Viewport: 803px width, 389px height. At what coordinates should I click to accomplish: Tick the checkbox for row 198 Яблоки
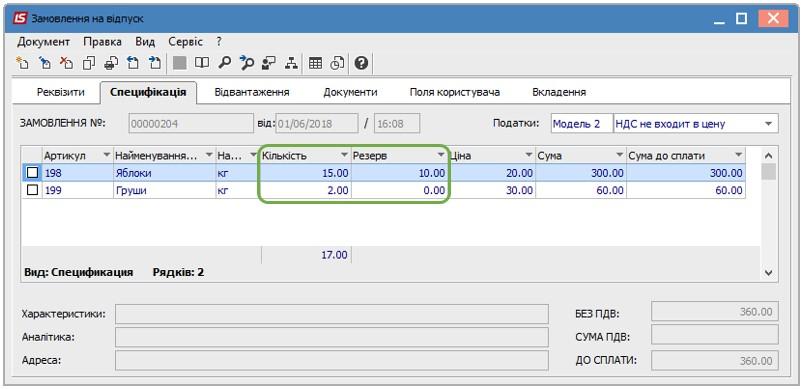pyautogui.click(x=32, y=173)
